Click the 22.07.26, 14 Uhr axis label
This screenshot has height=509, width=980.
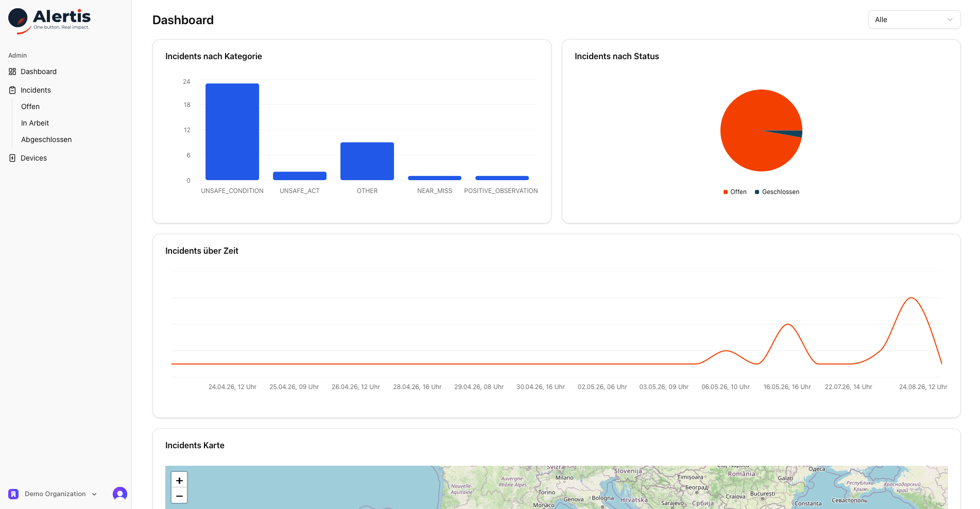849,387
